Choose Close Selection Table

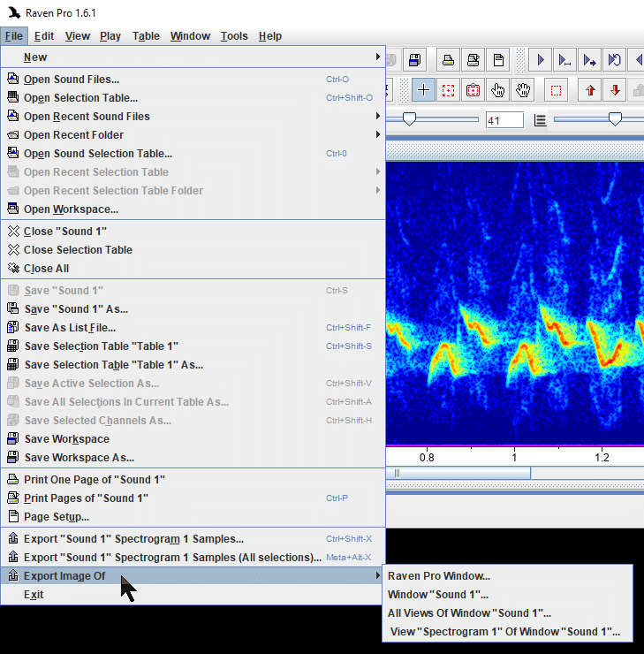tap(193, 250)
